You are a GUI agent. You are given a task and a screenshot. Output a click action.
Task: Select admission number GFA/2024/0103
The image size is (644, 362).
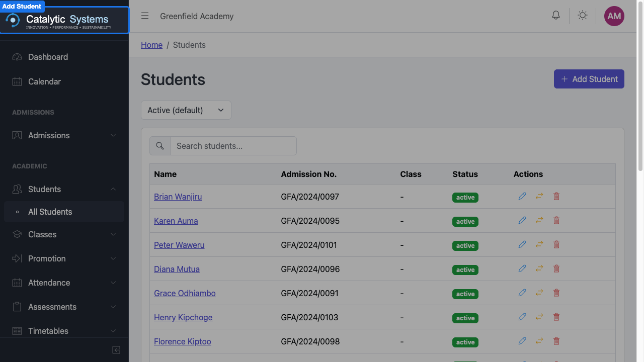309,317
